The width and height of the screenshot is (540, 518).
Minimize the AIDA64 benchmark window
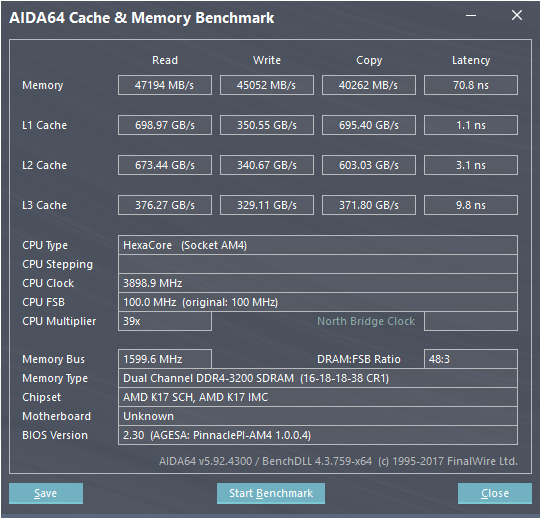point(471,15)
